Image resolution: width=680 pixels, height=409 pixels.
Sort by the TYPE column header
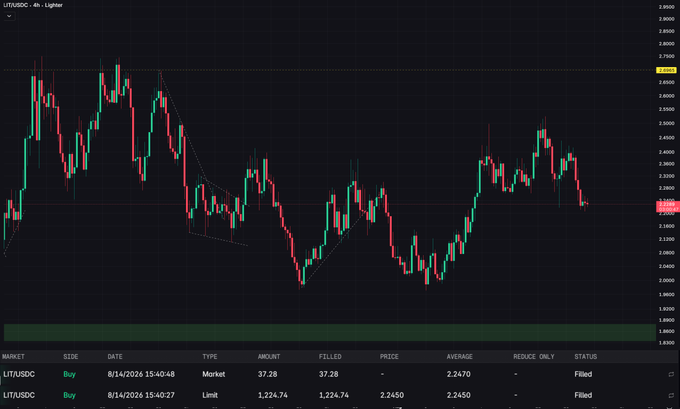pos(210,357)
